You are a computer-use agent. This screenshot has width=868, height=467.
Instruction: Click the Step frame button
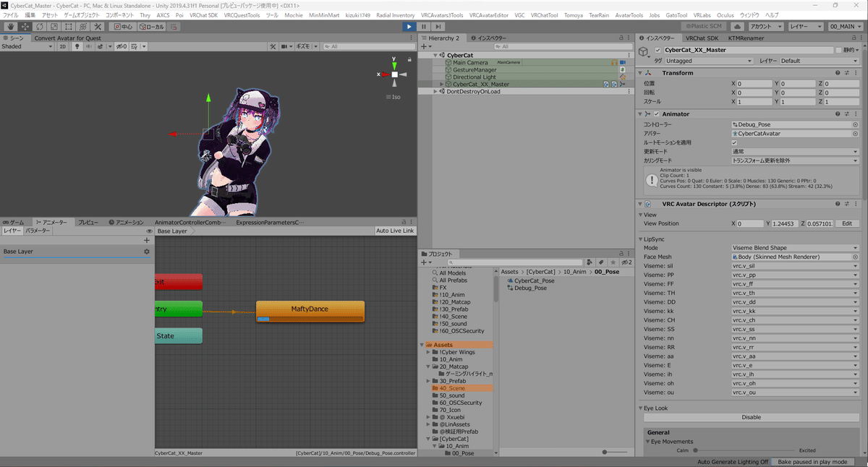point(438,27)
